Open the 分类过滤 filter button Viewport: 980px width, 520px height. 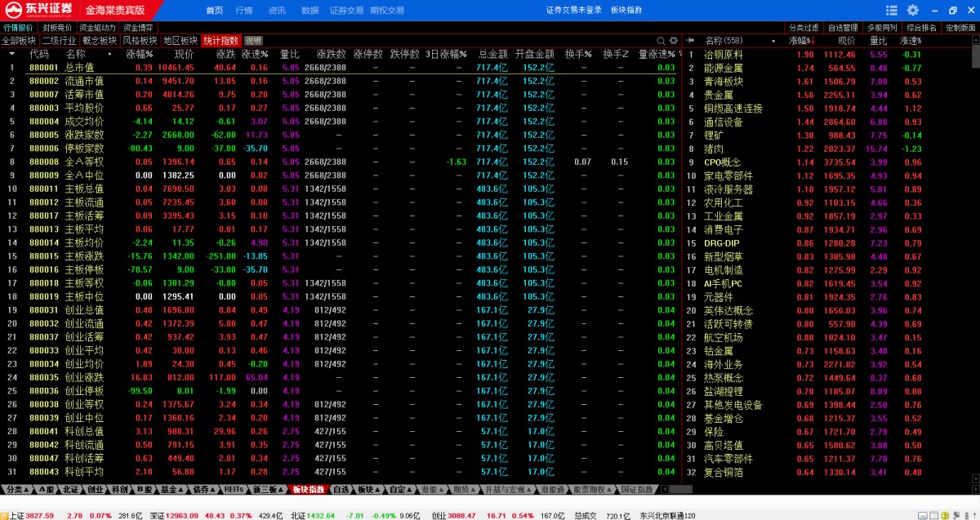803,27
